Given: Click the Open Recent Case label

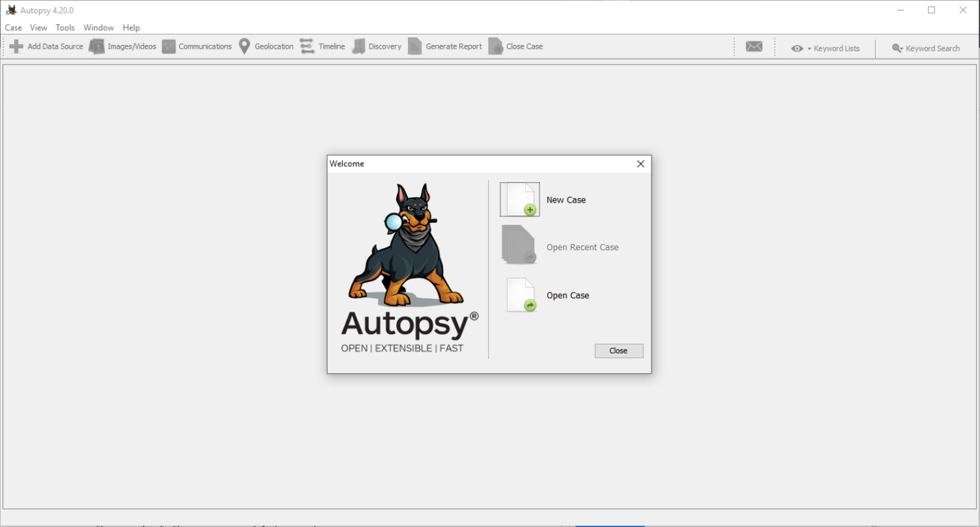Looking at the screenshot, I should coord(583,248).
